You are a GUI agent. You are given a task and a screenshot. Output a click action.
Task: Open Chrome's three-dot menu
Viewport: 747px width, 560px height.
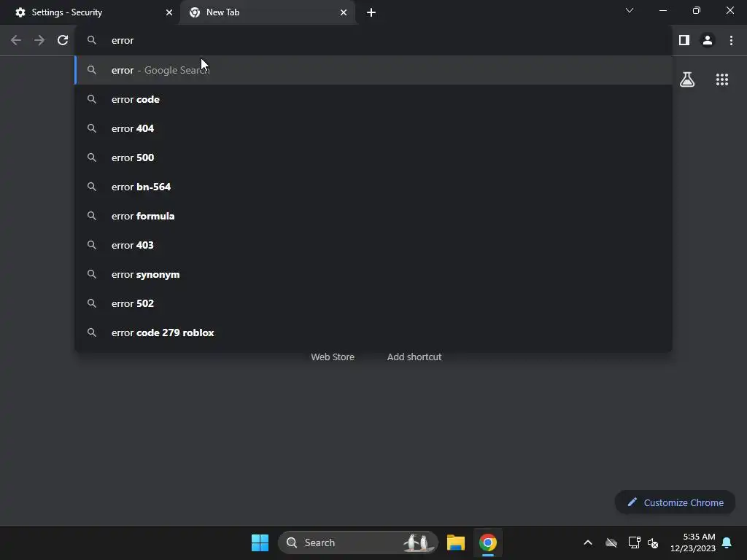(x=731, y=41)
